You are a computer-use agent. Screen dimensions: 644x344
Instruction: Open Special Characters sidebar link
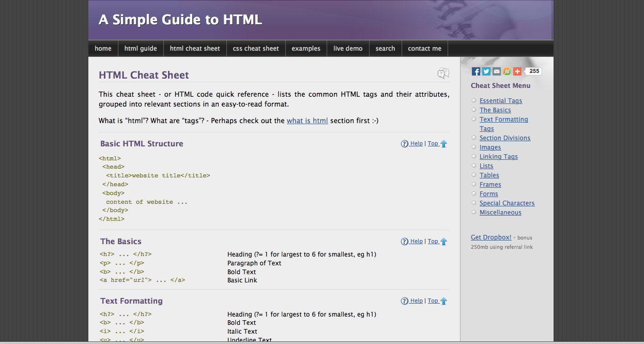[507, 203]
